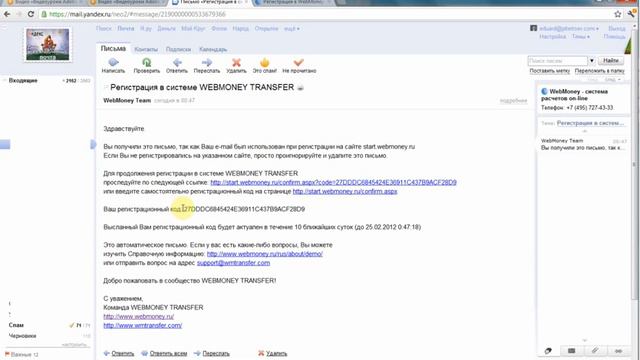640x360 pixels.
Task: Click the bottom Ответить reply icon
Action: [107, 353]
